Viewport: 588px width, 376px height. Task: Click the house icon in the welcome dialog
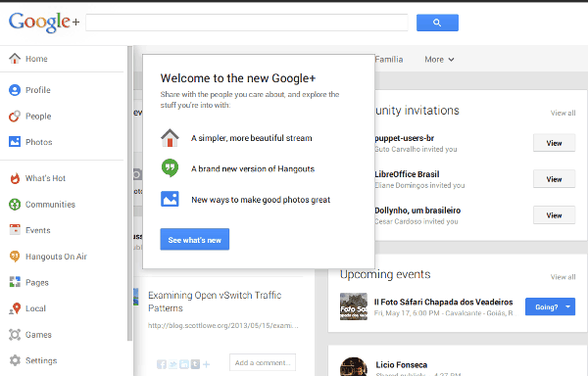pyautogui.click(x=170, y=138)
